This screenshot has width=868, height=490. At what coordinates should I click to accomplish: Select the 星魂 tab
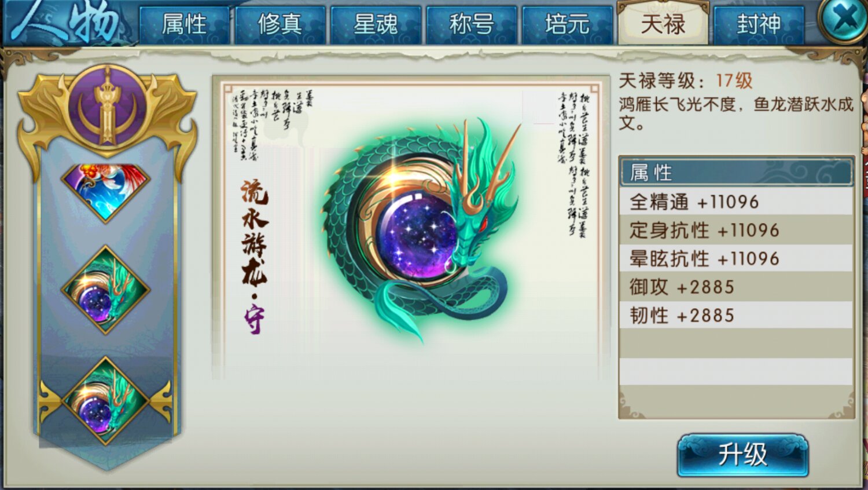coord(376,25)
